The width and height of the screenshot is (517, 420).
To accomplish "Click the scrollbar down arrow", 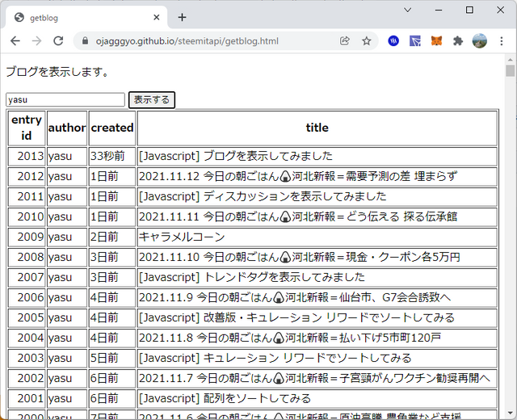I will pyautogui.click(x=510, y=413).
